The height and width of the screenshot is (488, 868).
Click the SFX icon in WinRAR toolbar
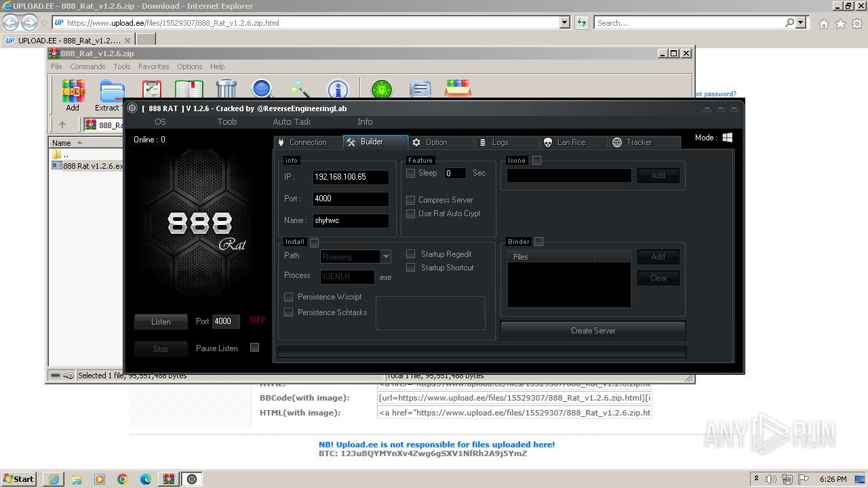point(458,89)
